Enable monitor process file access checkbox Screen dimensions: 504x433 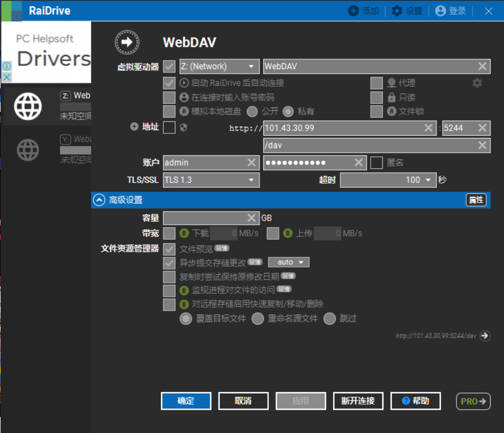[x=169, y=291]
